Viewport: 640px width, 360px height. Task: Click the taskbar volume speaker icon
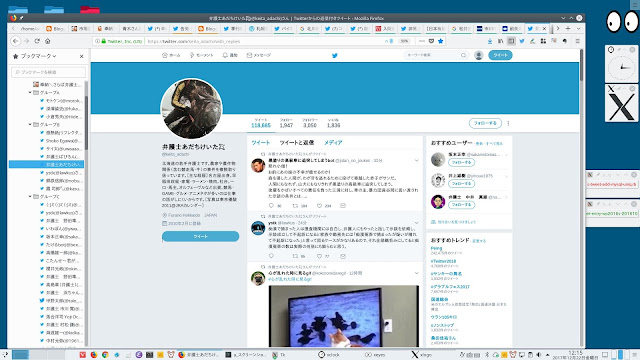[x=539, y=355]
